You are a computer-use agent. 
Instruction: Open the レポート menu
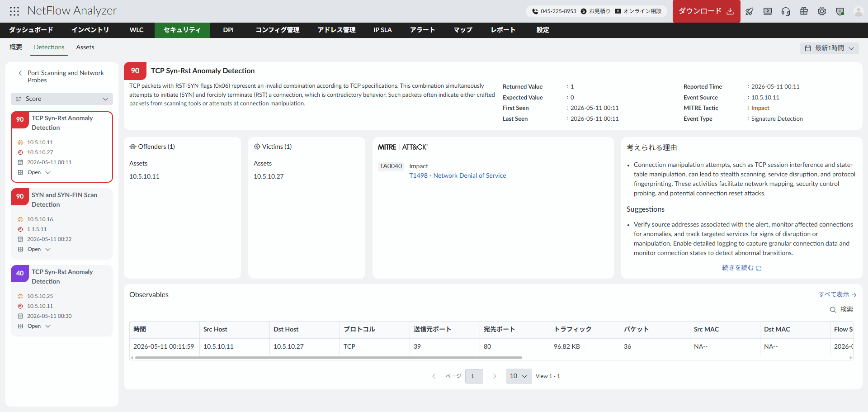coord(503,30)
